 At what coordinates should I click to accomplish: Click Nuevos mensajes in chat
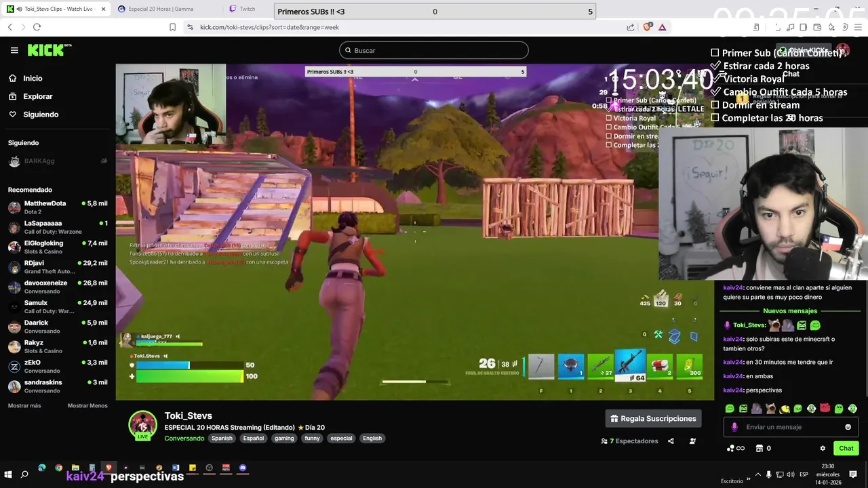point(790,311)
